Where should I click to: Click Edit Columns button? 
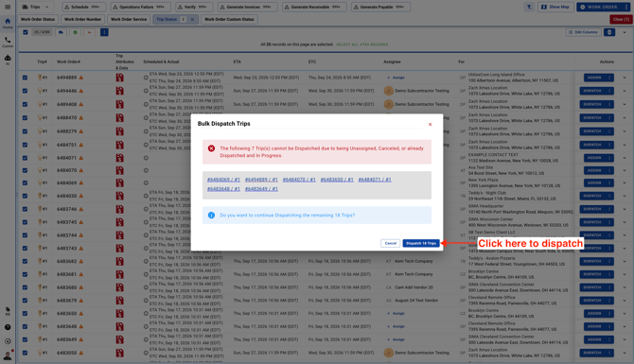(583, 32)
